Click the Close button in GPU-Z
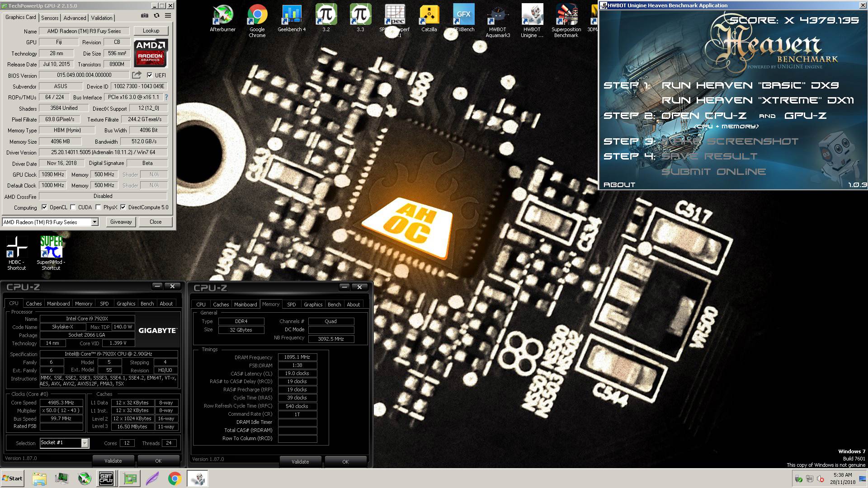Viewport: 868px width, 488px height. 156,222
